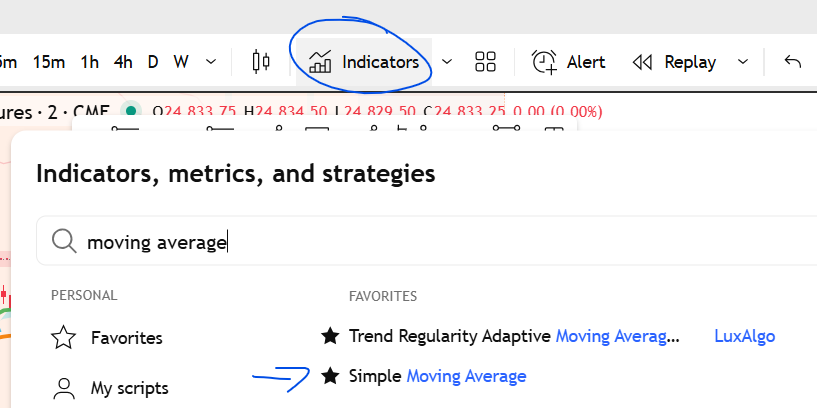Image resolution: width=817 pixels, height=408 pixels.
Task: Open the candlestick chart type selector
Action: [261, 62]
